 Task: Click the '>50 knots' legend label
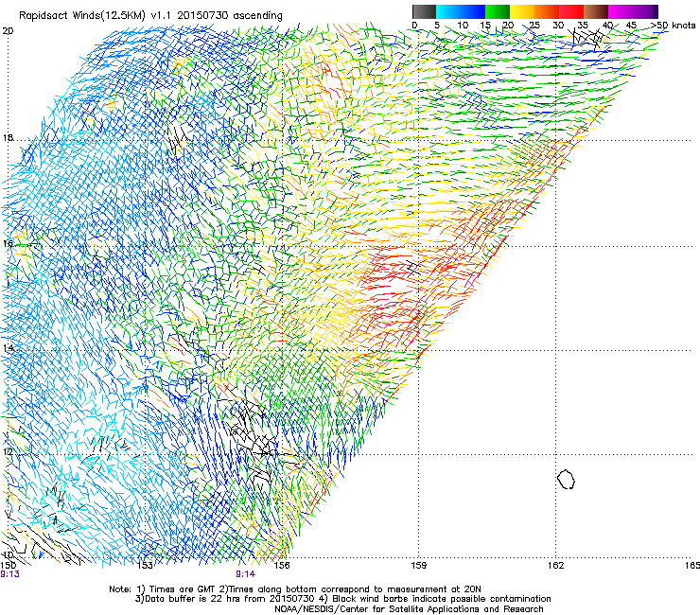point(673,26)
